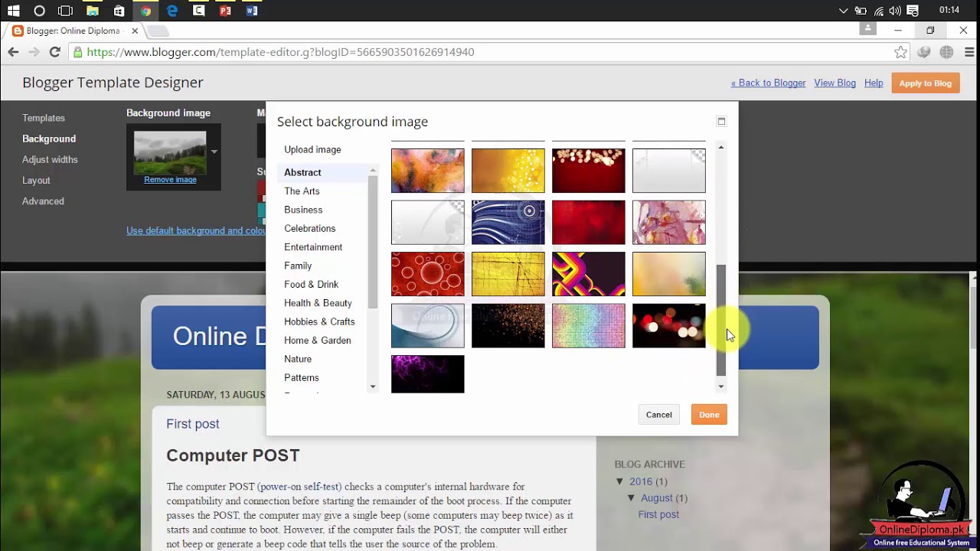Open the Templates section in sidebar
The image size is (980, 551).
tap(44, 118)
